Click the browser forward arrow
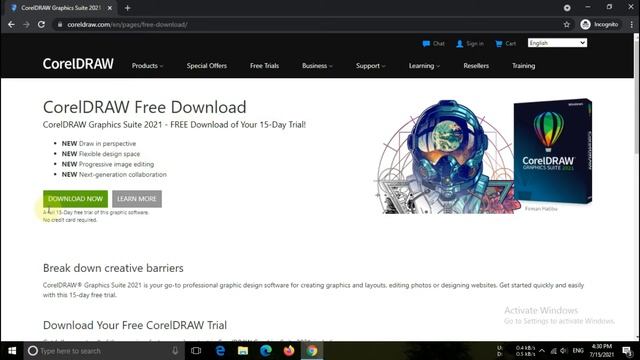 tap(26, 24)
